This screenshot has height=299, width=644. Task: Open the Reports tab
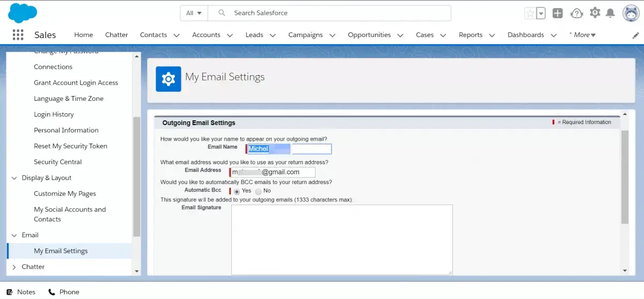click(x=471, y=35)
